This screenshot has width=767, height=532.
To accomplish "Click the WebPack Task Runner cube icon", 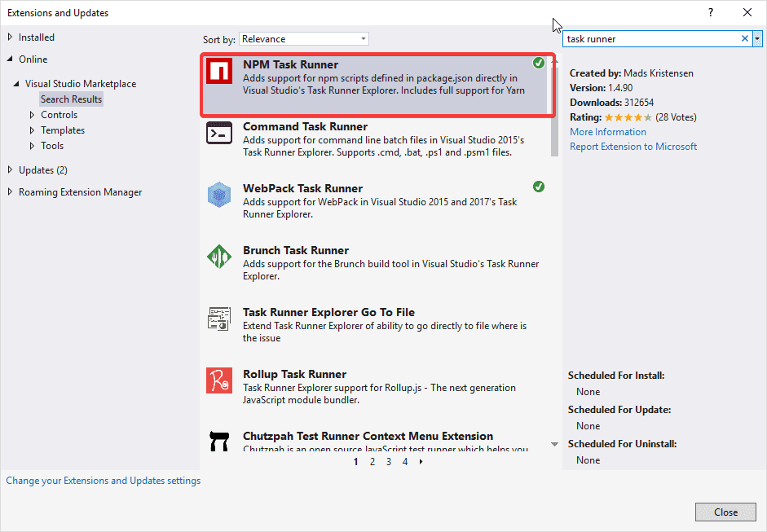I will click(x=218, y=196).
